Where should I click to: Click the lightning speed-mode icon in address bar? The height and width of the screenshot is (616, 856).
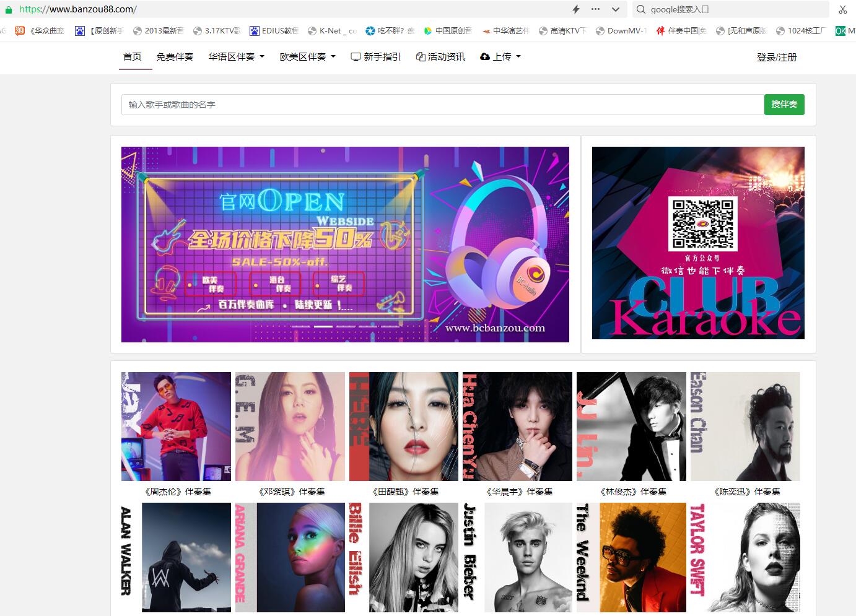click(576, 9)
